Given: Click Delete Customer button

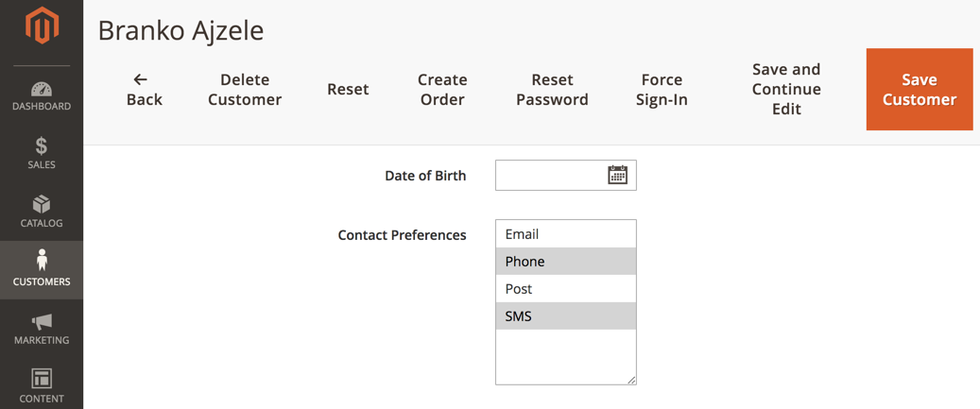Looking at the screenshot, I should [245, 90].
